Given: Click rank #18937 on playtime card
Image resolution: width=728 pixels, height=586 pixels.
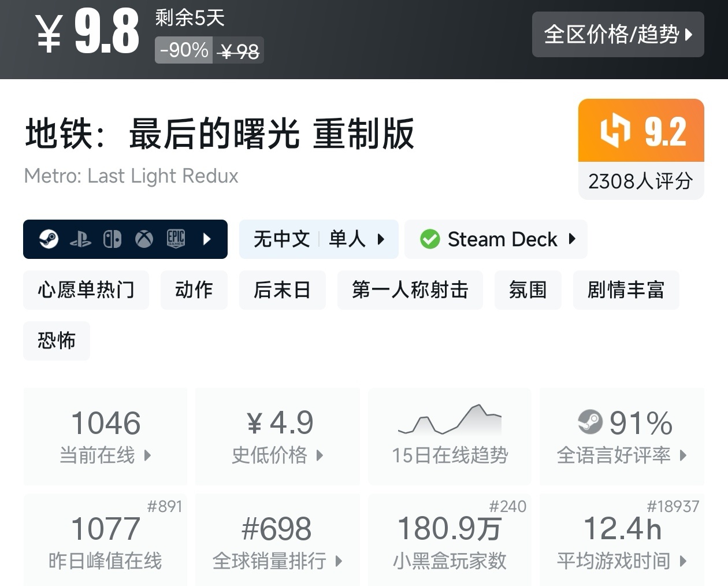Looking at the screenshot, I should [x=673, y=507].
